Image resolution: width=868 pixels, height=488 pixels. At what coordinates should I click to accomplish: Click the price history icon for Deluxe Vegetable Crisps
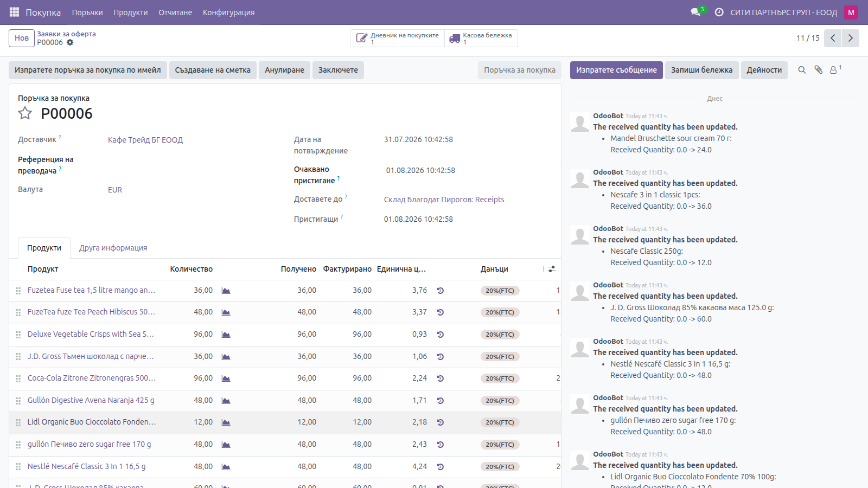point(441,335)
